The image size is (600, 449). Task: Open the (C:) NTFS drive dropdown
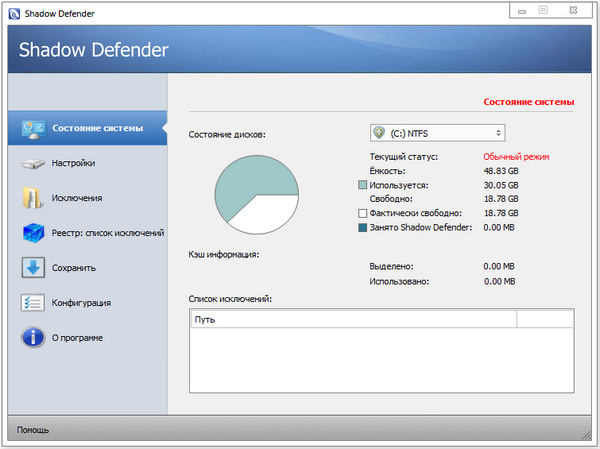click(437, 133)
